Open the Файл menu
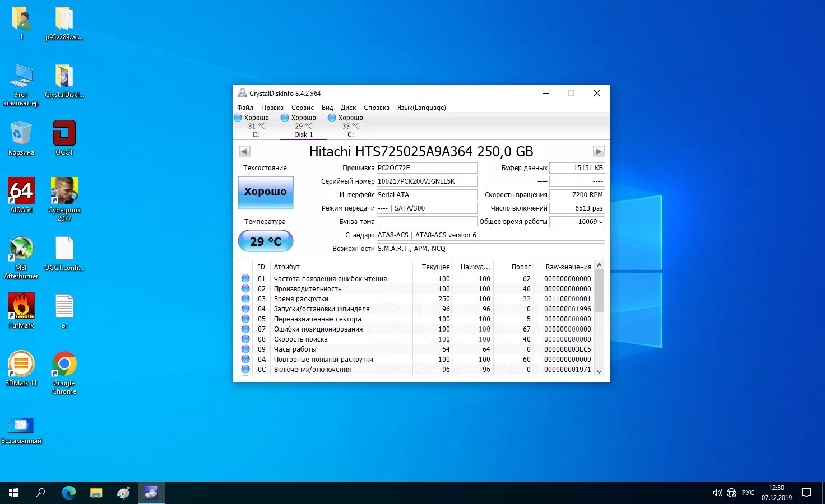Image resolution: width=825 pixels, height=504 pixels. [x=245, y=108]
